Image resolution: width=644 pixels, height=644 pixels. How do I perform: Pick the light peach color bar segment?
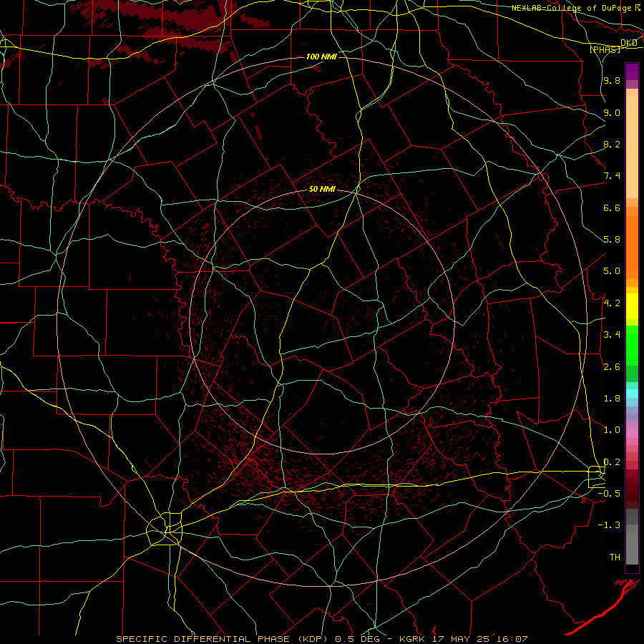[x=632, y=147]
